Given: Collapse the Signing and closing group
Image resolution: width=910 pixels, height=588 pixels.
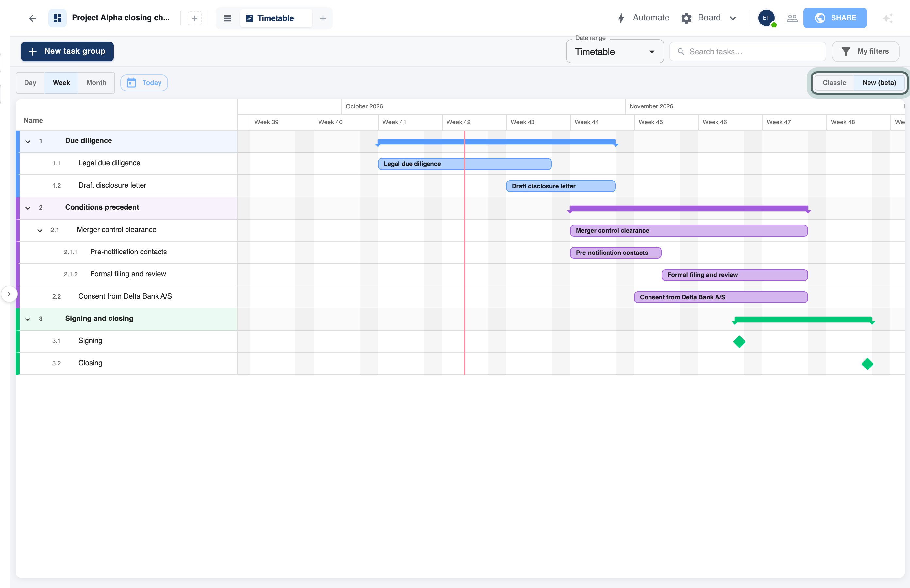Looking at the screenshot, I should coord(28,319).
